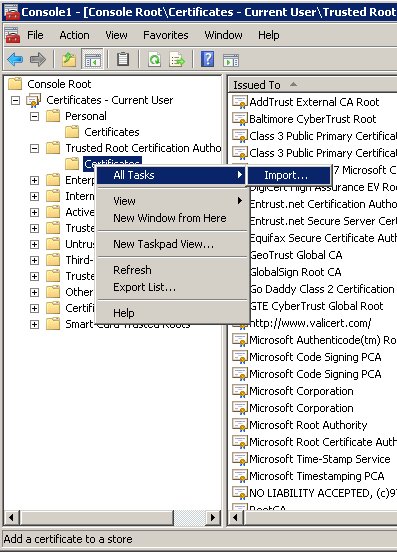Click the Other folder icon in tree
Screen dimensions: 397x552
point(53,292)
